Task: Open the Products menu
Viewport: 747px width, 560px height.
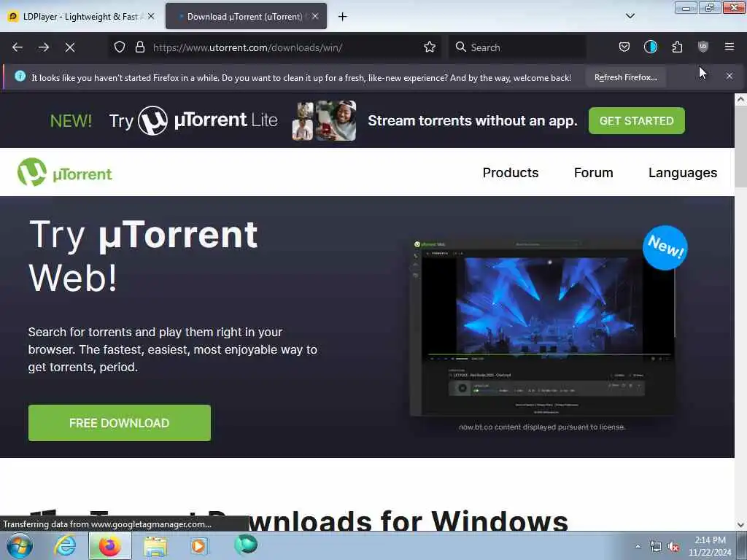Action: pyautogui.click(x=510, y=172)
